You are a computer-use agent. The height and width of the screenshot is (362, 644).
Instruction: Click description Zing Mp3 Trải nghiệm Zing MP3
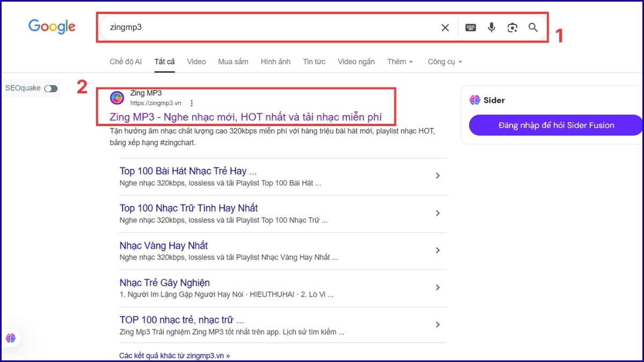pos(232,332)
